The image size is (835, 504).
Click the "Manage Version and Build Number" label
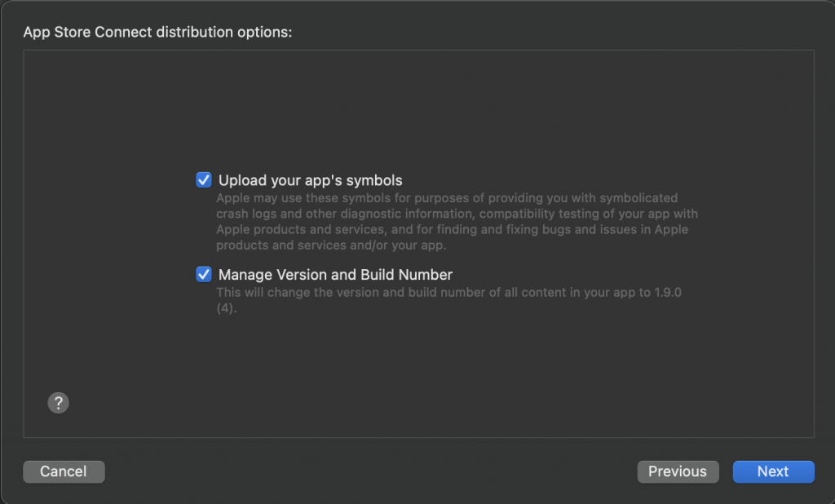click(335, 275)
